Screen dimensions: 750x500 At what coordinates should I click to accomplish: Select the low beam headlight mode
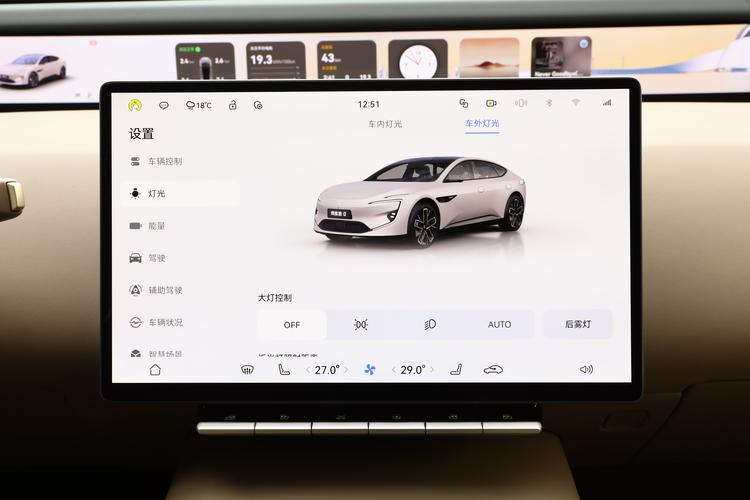(x=430, y=324)
